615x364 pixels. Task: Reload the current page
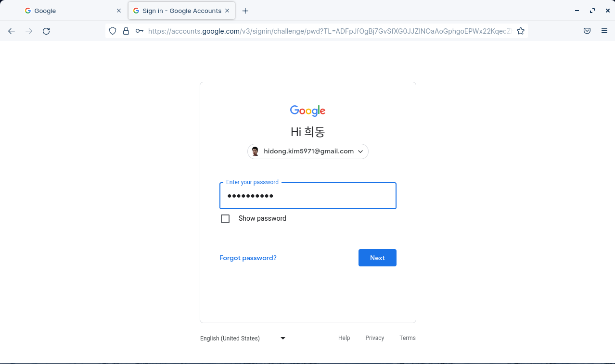(x=46, y=31)
